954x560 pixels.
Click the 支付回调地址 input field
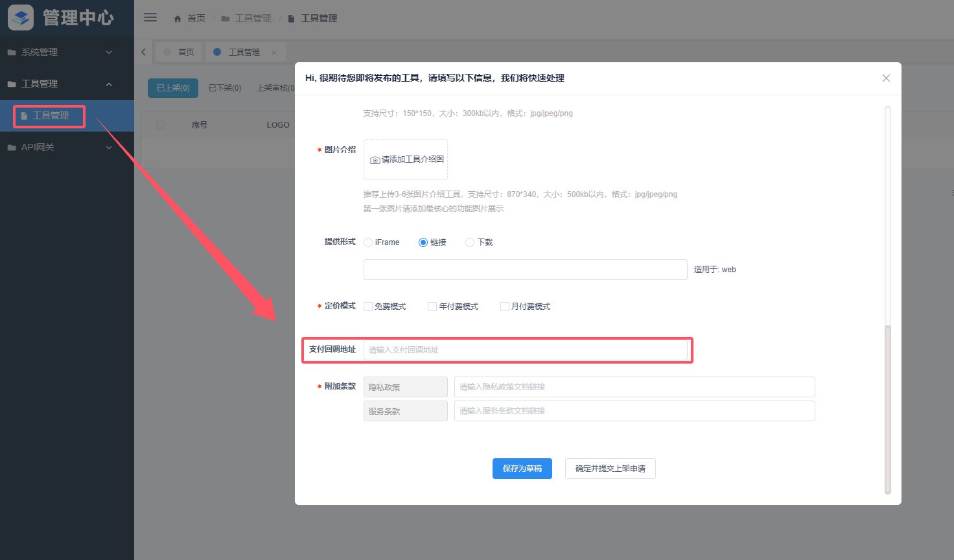[x=525, y=350]
